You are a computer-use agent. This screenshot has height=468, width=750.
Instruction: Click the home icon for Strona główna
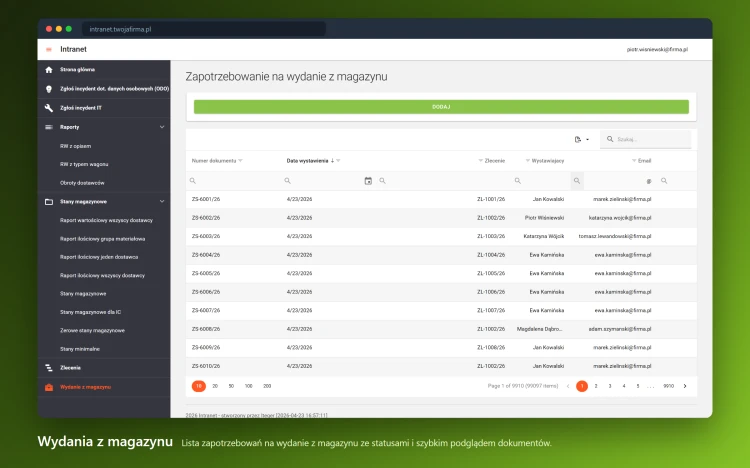tap(49, 70)
